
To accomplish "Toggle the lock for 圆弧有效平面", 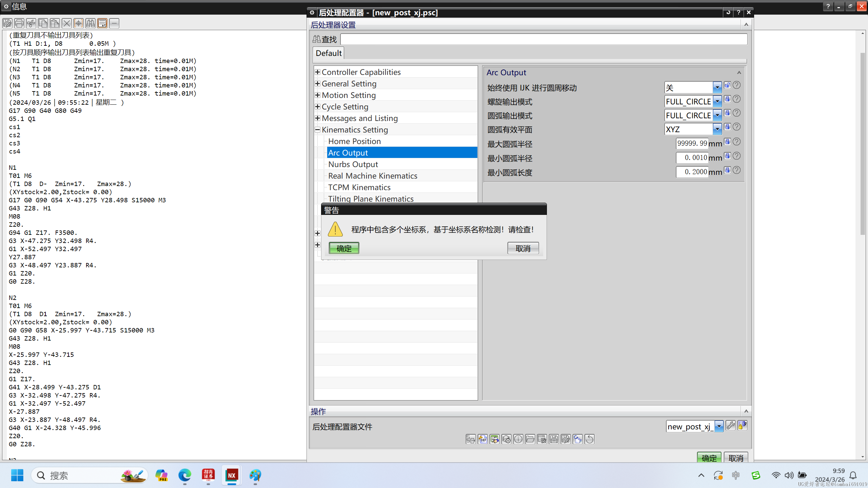I will [727, 127].
